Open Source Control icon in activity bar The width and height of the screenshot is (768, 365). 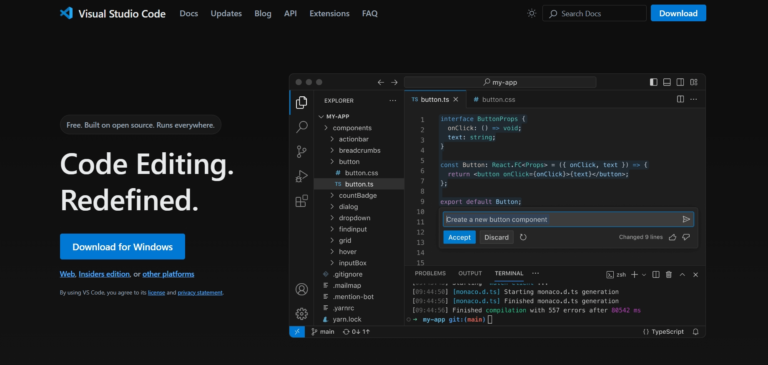302,151
